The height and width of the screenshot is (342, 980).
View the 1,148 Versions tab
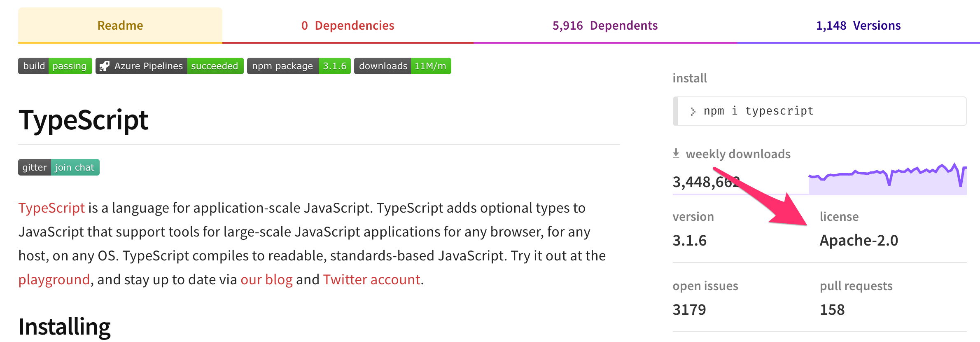tap(859, 26)
